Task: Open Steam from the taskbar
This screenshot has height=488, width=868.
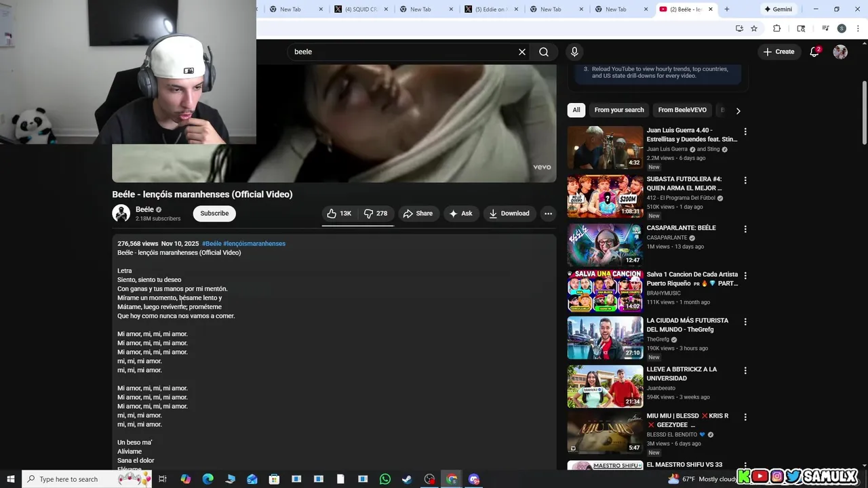Action: (x=407, y=479)
